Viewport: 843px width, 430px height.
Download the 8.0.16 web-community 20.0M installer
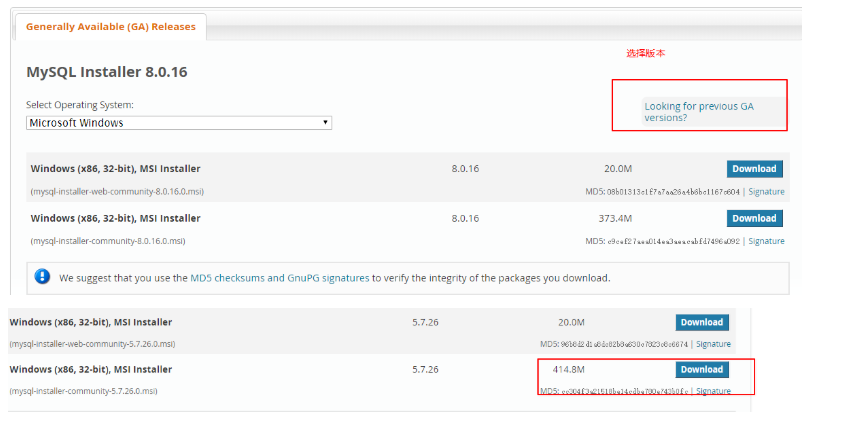pos(754,169)
